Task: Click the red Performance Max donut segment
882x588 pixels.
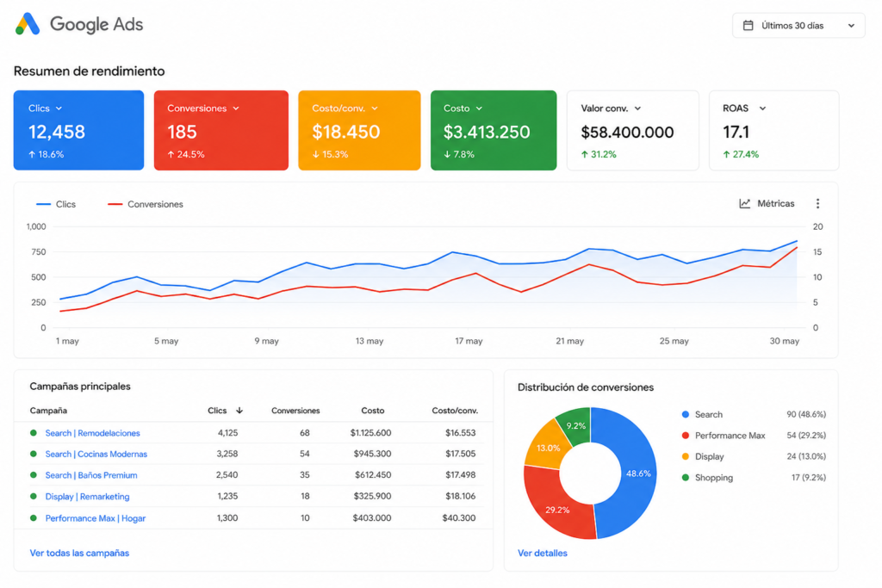Action: click(x=556, y=503)
